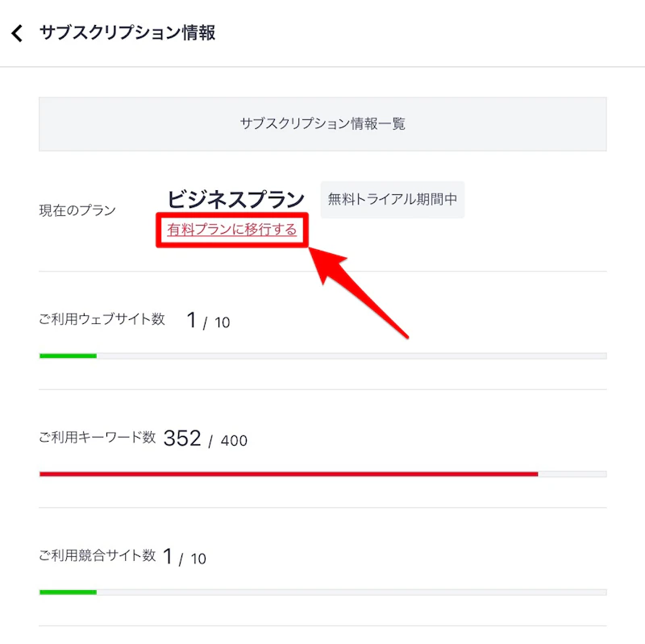The image size is (645, 644).
Task: Click the unfilled end of keyword bar
Action: (572, 472)
